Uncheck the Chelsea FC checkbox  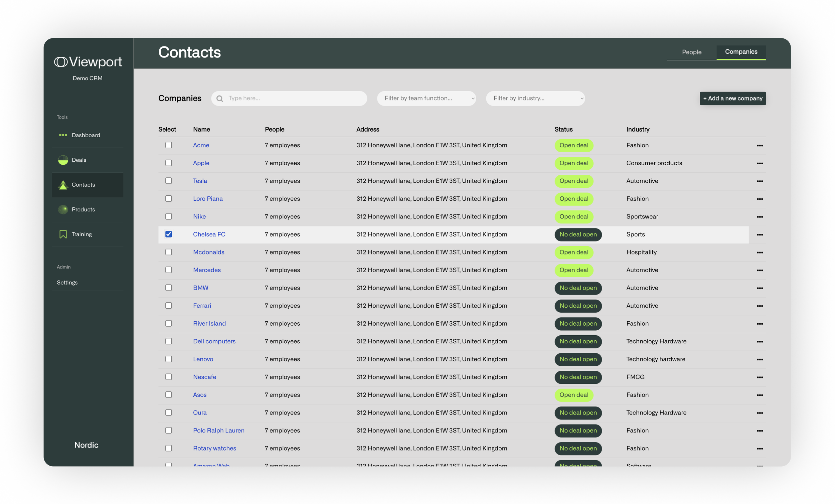pos(169,234)
